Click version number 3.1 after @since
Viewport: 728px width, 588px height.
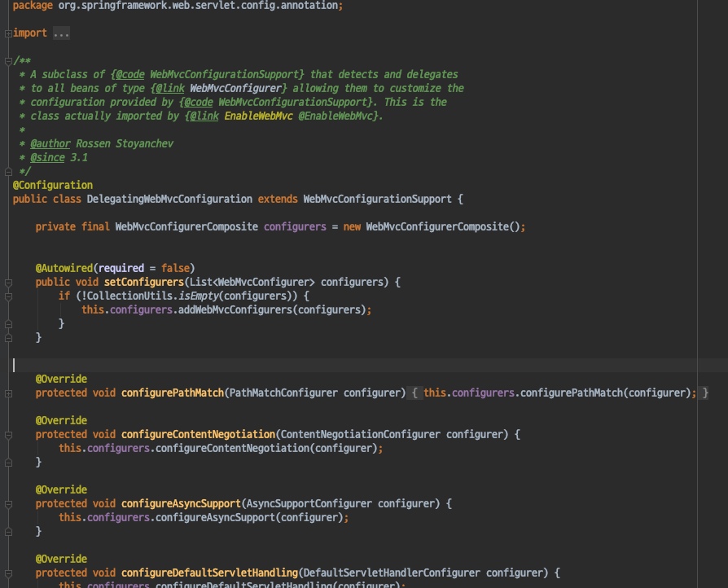tap(79, 158)
